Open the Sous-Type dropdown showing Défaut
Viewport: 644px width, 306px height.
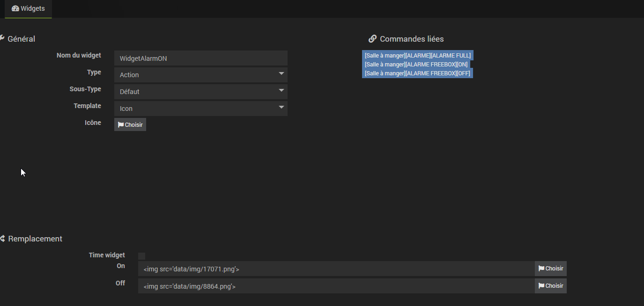[x=200, y=92]
